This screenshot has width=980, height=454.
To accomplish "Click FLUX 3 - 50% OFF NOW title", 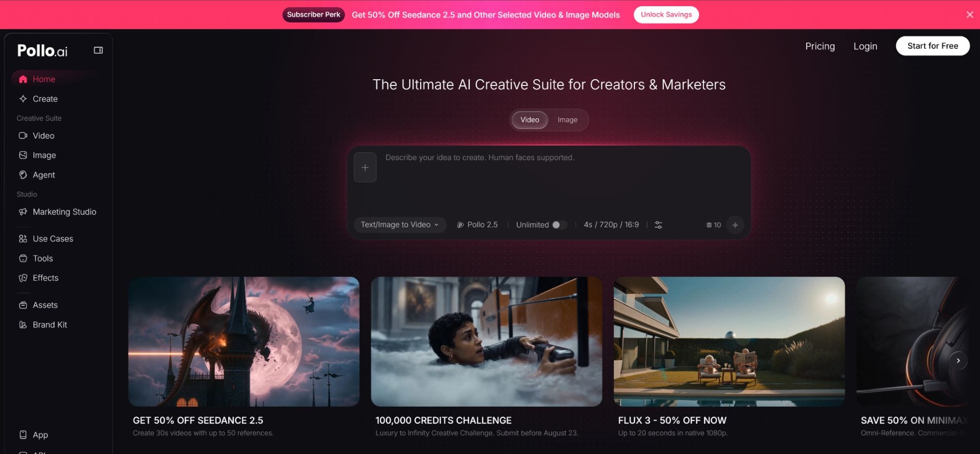I will pyautogui.click(x=672, y=420).
